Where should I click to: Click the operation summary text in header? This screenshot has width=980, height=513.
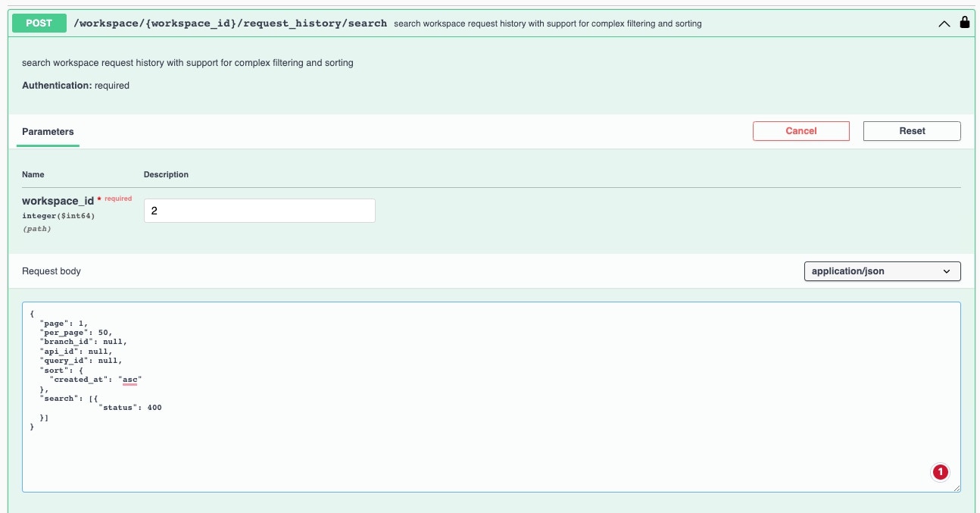coord(548,23)
